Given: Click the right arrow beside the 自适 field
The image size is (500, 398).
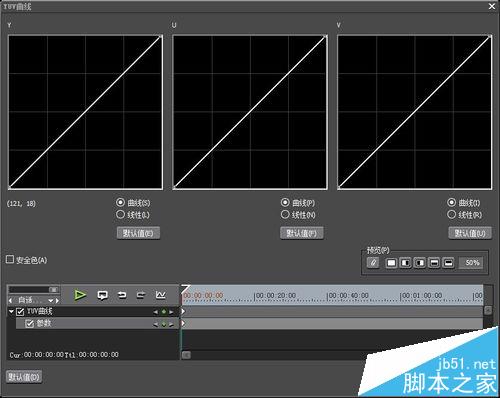Looking at the screenshot, I should tap(57, 300).
